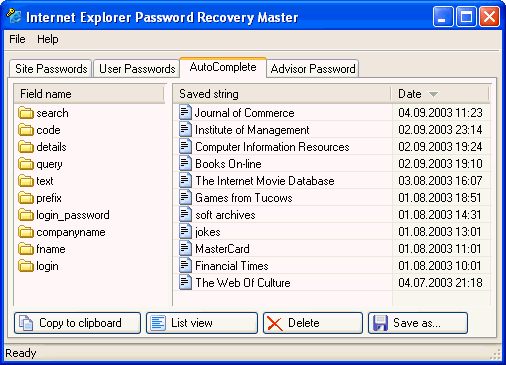Select the Books On-line entry text
This screenshot has height=365, width=506.
[228, 164]
